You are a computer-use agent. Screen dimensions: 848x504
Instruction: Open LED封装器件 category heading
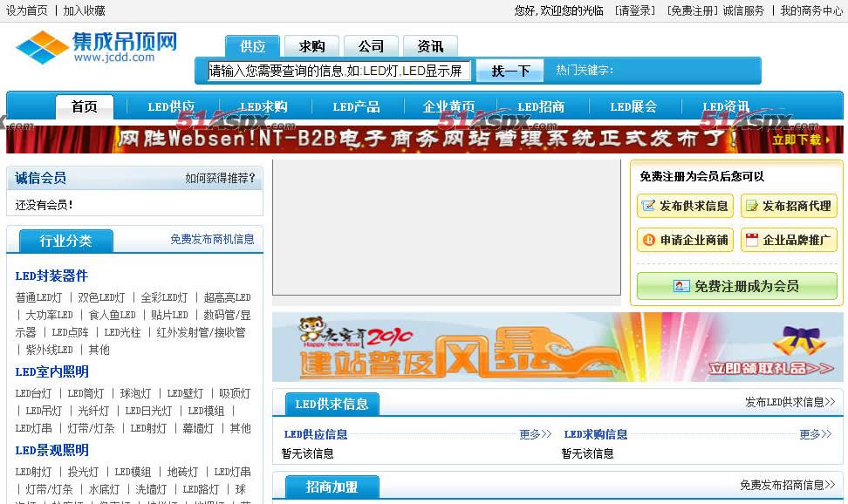click(x=51, y=276)
